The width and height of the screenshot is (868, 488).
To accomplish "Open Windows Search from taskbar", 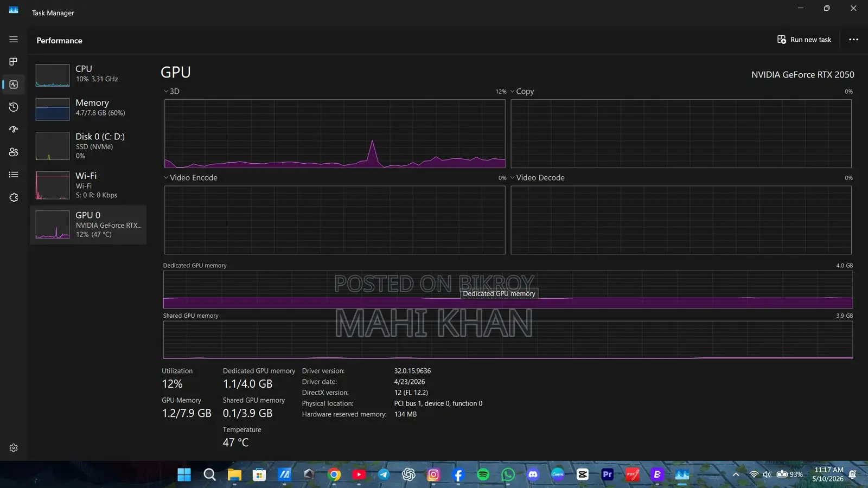I will (209, 474).
